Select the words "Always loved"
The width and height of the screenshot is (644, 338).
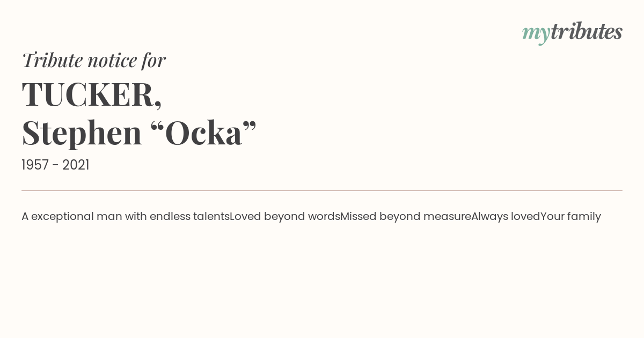click(506, 216)
